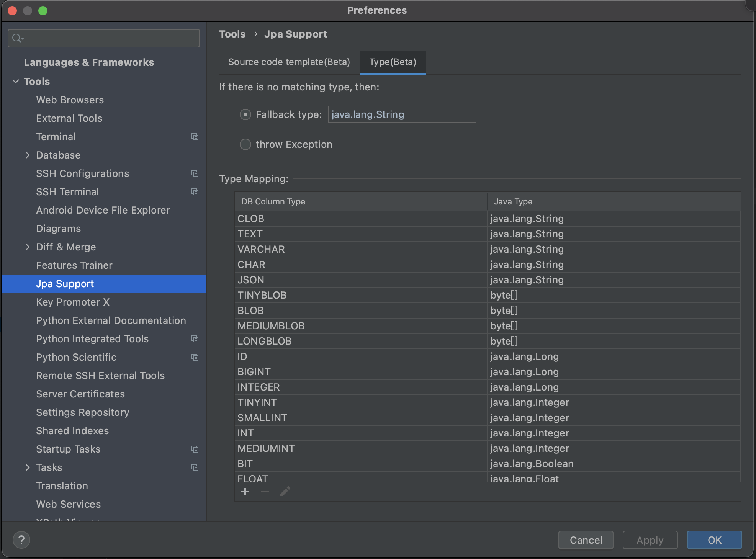
Task: Click project-level icon beside Terminal
Action: click(195, 137)
